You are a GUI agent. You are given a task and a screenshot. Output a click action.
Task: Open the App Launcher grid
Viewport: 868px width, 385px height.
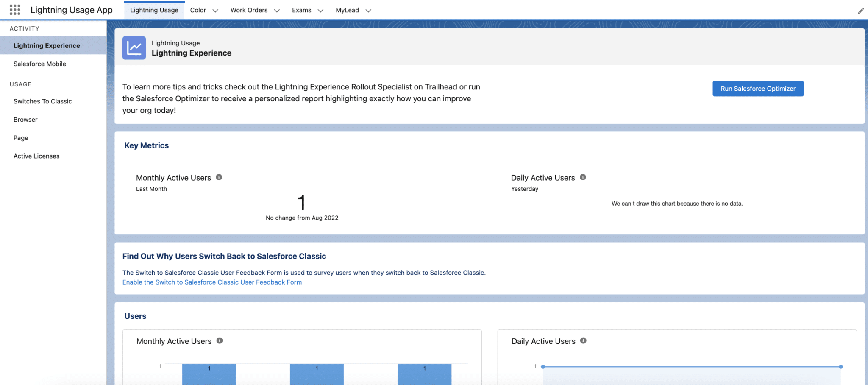pyautogui.click(x=15, y=10)
